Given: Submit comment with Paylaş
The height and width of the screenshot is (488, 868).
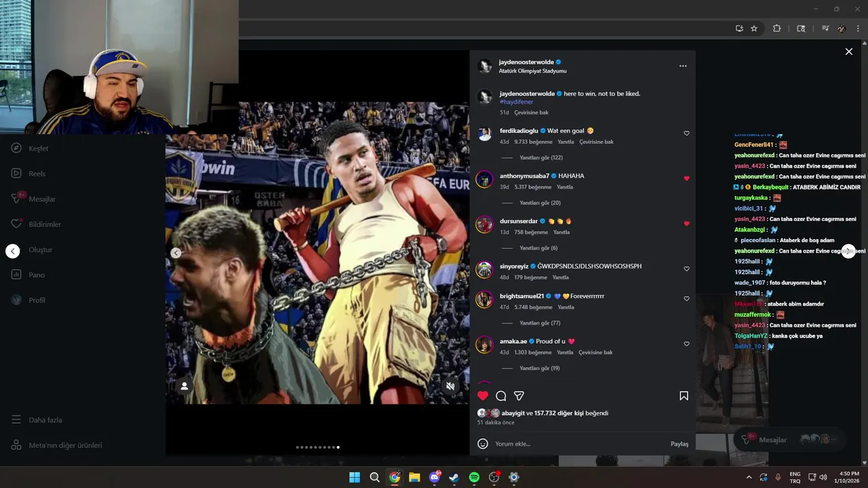Looking at the screenshot, I should tap(679, 444).
